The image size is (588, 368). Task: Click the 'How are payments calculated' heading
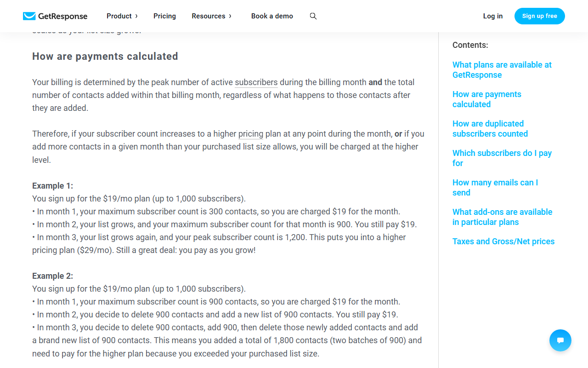click(105, 56)
